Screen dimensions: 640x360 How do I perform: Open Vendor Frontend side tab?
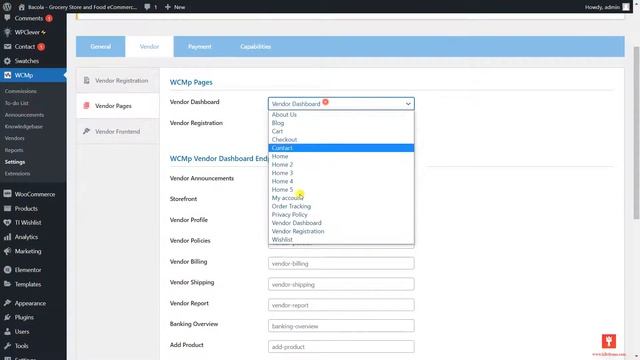[118, 131]
